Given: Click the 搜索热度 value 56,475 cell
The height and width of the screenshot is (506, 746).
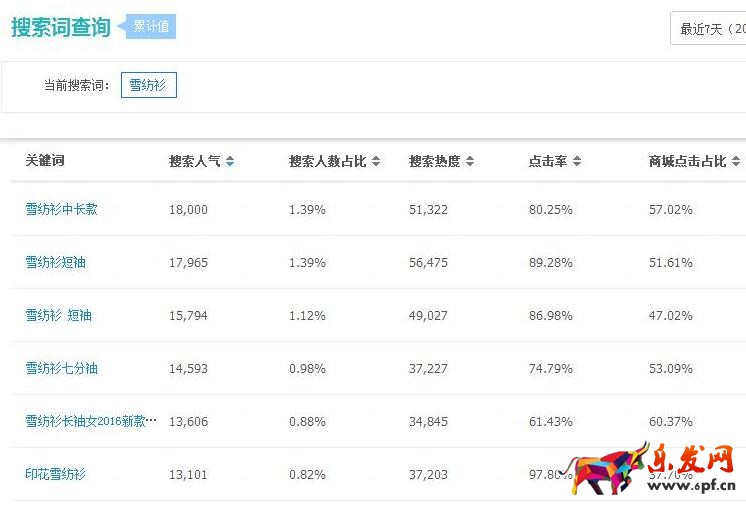Looking at the screenshot, I should pos(428,263).
